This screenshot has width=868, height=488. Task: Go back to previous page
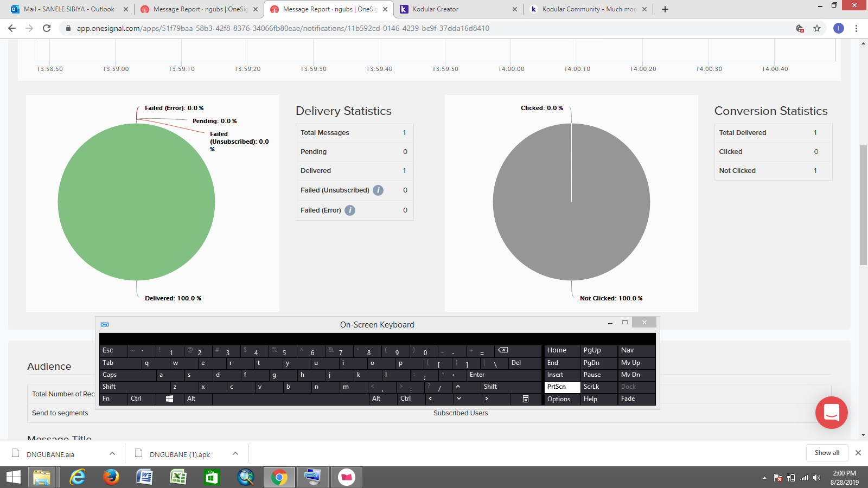coord(12,28)
